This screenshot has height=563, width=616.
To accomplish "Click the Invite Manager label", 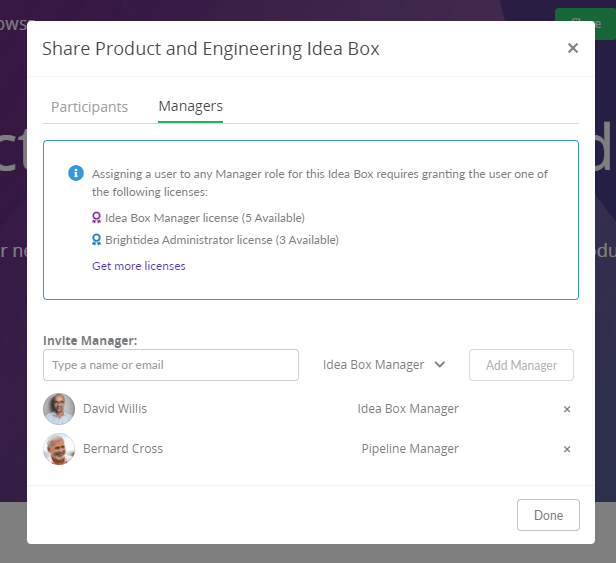I will click(90, 341).
